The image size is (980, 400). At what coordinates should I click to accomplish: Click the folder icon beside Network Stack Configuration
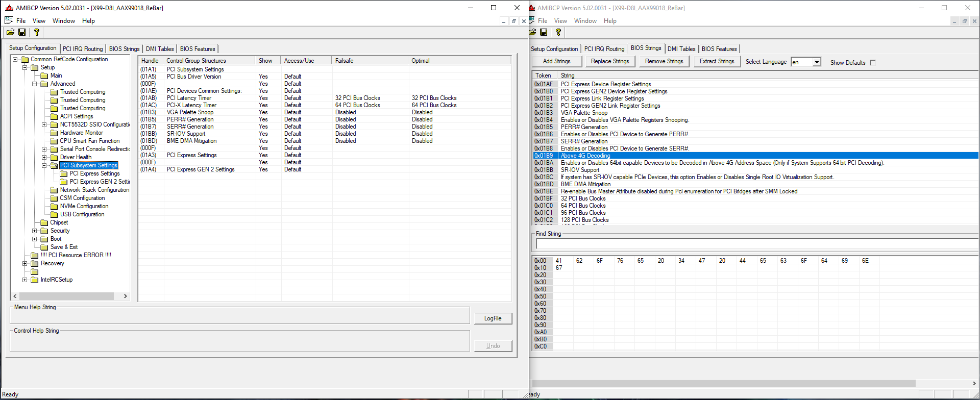[54, 190]
